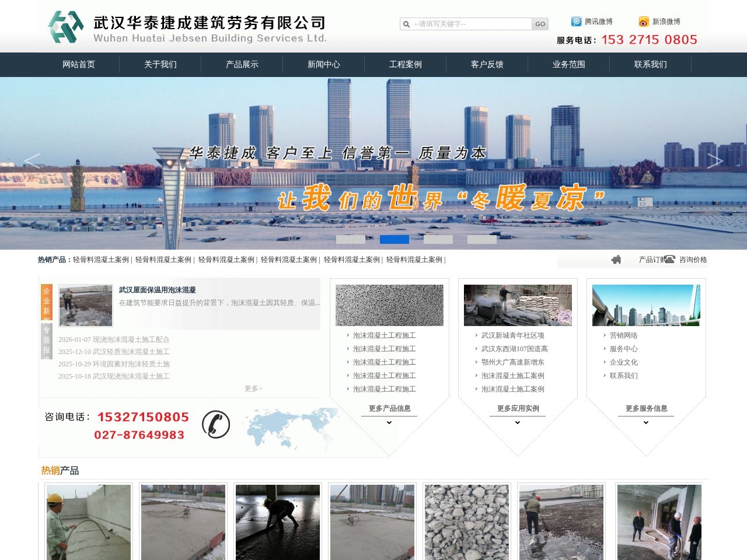Click 更多> under the news list
This screenshot has height=560, width=747.
coord(253,388)
